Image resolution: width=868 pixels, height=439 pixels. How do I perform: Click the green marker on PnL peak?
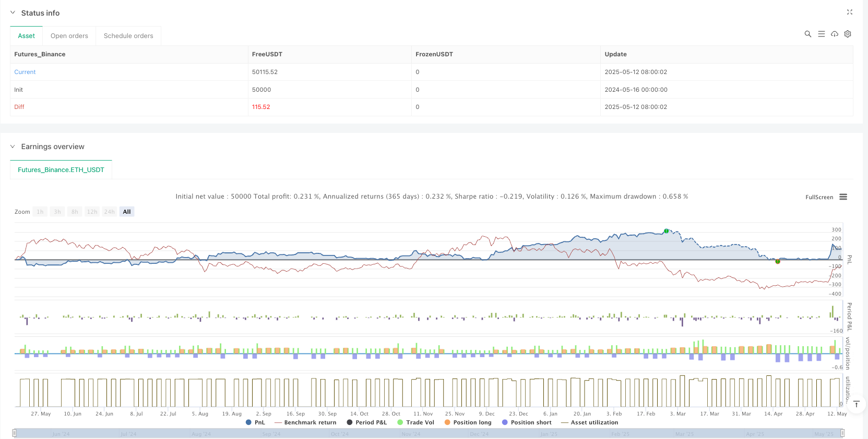pos(667,231)
